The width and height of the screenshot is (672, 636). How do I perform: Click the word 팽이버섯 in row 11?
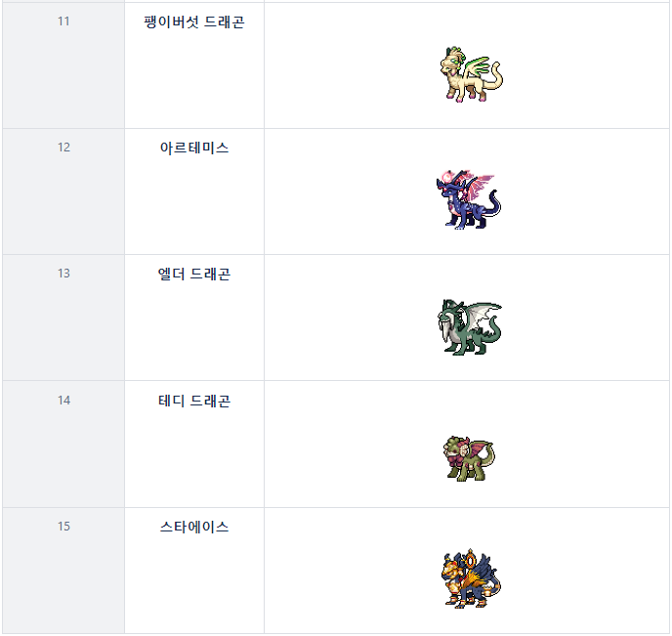coord(172,21)
